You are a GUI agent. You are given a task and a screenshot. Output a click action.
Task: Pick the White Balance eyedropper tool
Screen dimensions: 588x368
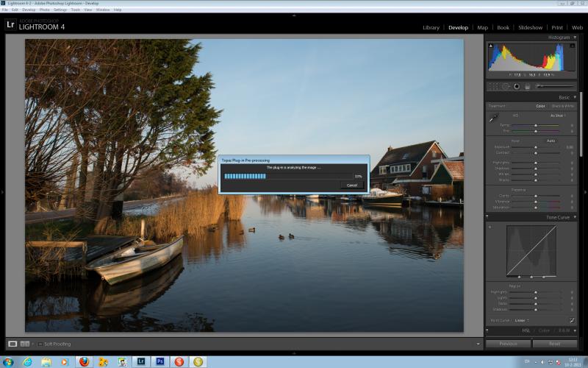pos(493,118)
